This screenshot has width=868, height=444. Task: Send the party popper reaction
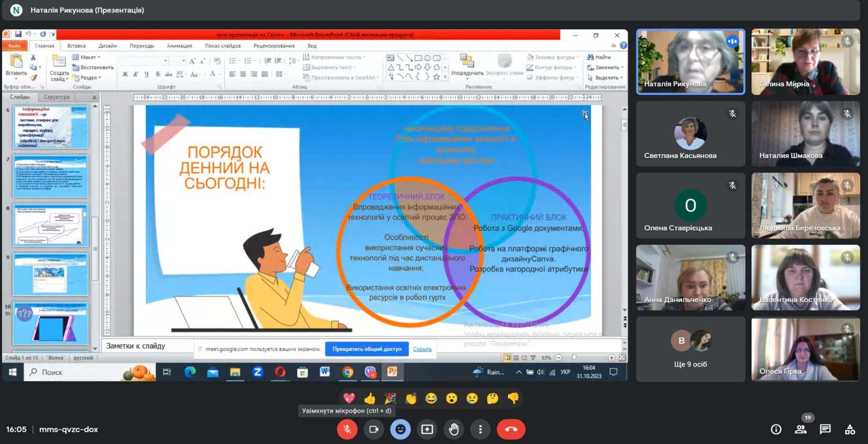tap(390, 398)
